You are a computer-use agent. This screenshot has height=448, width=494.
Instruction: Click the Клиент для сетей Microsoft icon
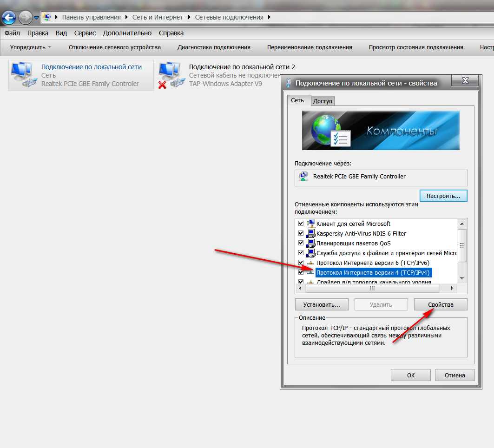pos(310,224)
